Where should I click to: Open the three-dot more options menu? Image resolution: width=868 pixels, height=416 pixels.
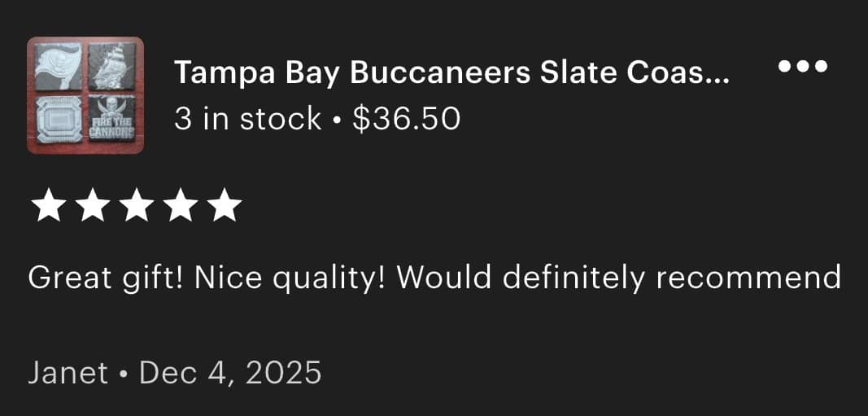803,67
